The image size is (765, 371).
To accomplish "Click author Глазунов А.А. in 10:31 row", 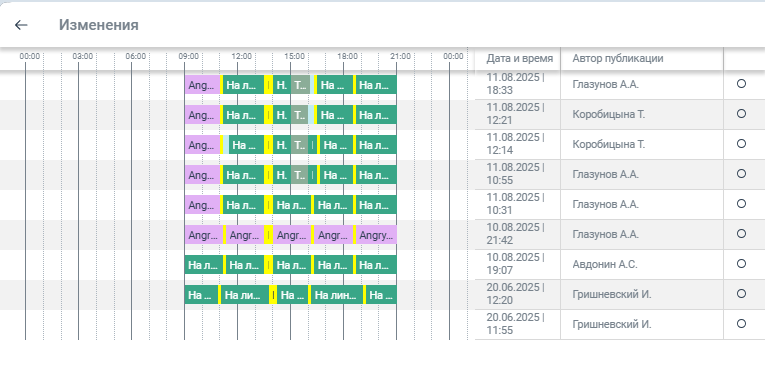I will pos(605,204).
